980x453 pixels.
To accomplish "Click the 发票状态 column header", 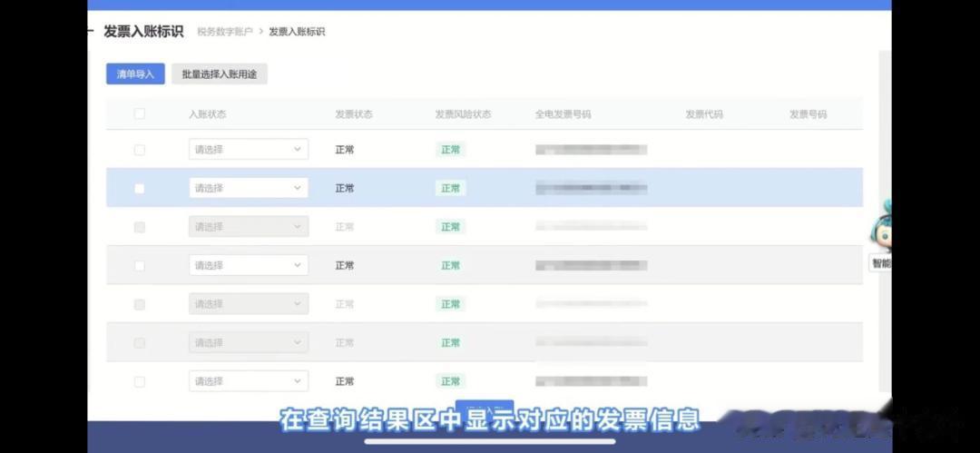I will point(354,114).
